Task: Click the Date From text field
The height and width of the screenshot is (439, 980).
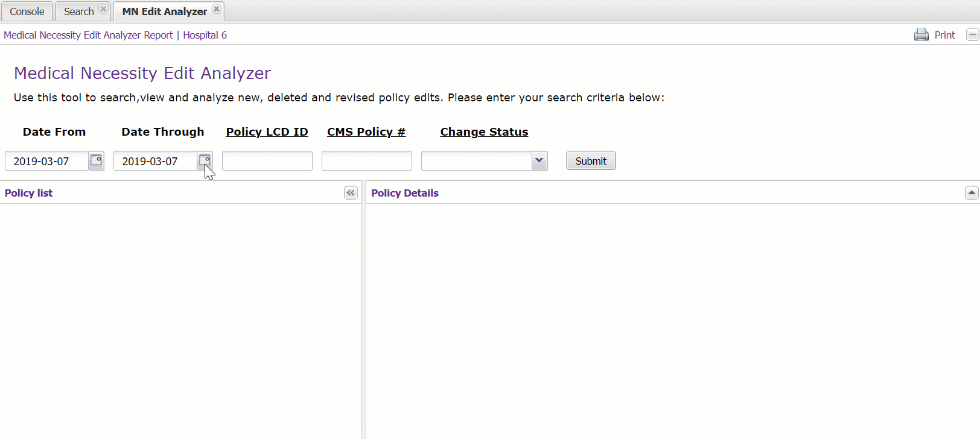Action: point(46,161)
